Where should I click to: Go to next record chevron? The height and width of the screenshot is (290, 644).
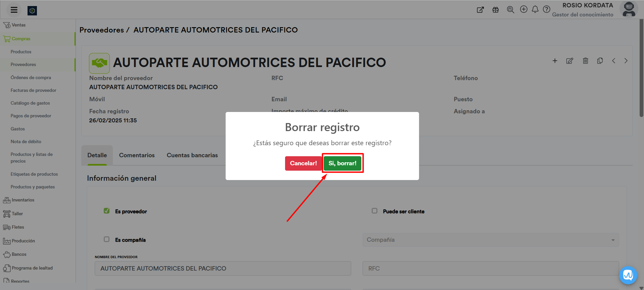point(626,61)
